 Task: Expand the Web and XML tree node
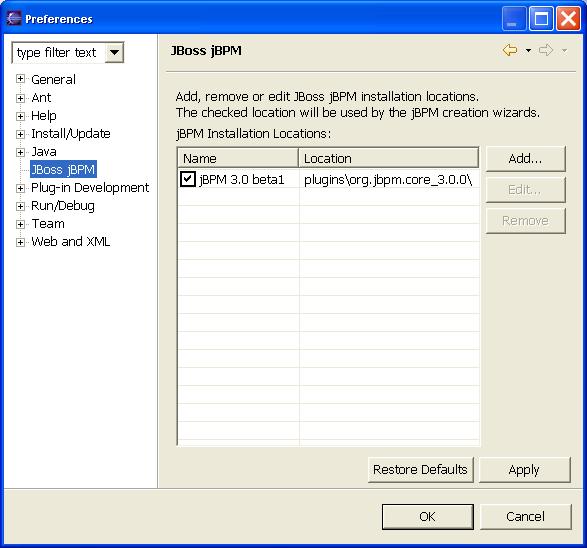(x=20, y=242)
